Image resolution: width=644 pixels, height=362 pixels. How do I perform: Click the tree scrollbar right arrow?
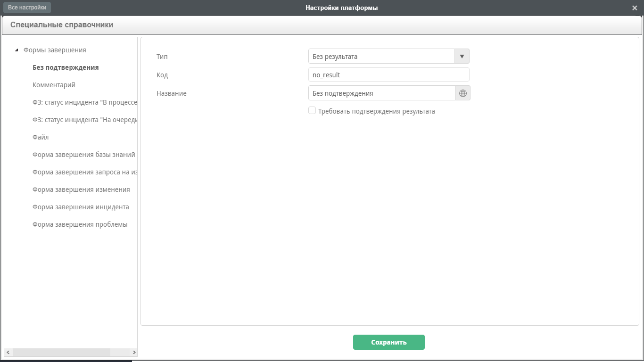coord(134,353)
